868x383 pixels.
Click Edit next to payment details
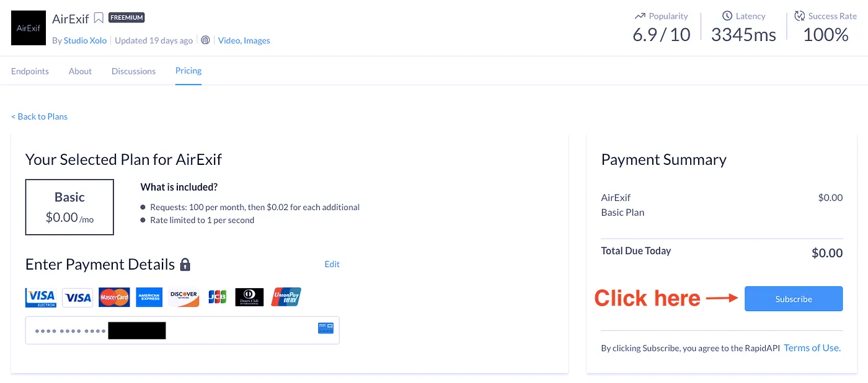pos(332,264)
